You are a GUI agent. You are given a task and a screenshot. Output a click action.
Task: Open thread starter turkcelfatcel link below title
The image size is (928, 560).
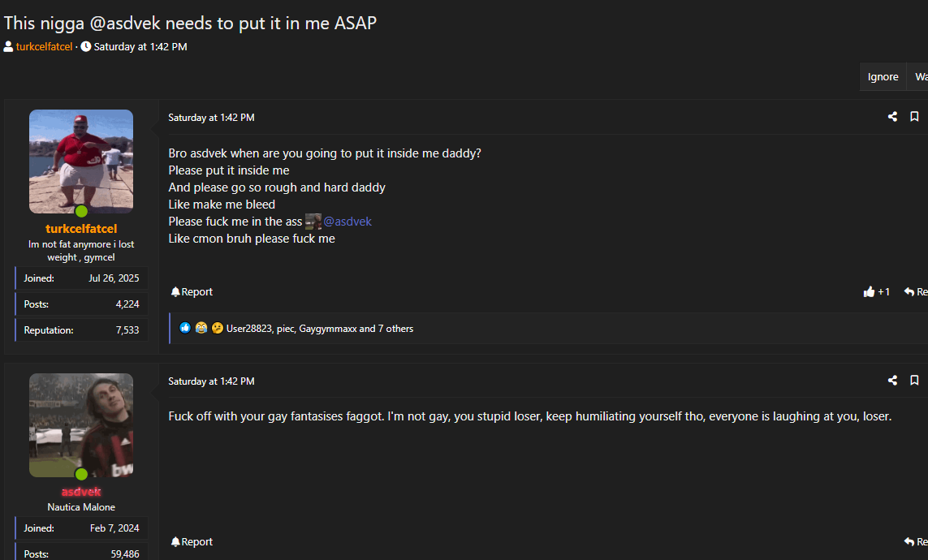(44, 47)
